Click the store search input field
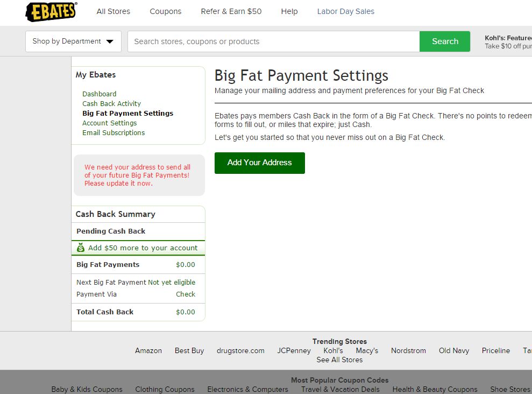The height and width of the screenshot is (394, 532). (273, 41)
